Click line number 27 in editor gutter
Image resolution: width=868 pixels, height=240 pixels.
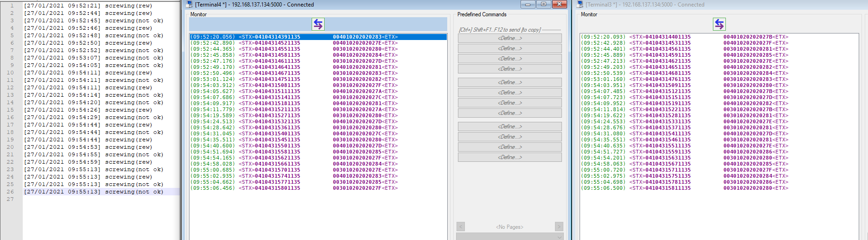pos(10,199)
